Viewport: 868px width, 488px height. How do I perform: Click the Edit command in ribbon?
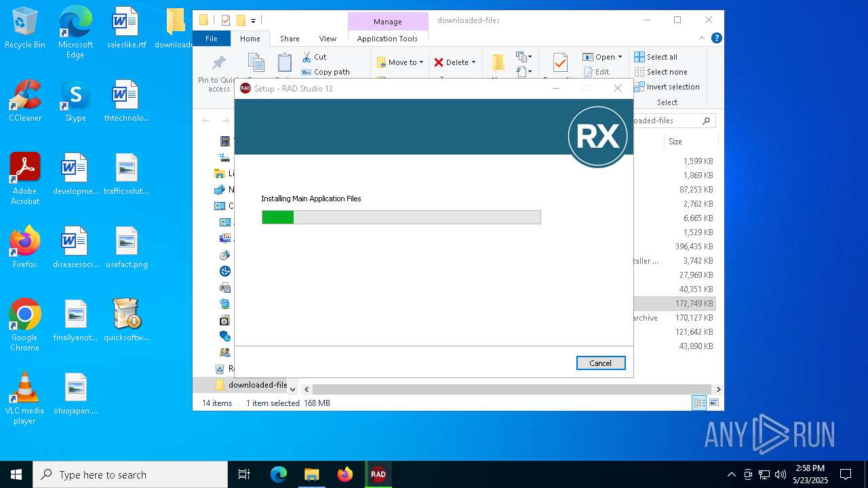pos(595,72)
